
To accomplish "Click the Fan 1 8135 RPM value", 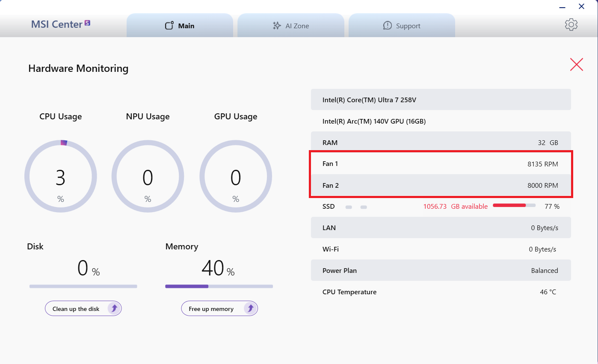I will 543,164.
